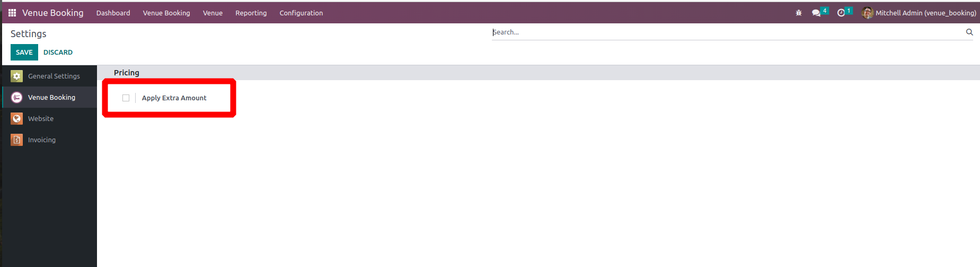Viewport: 980px width, 267px height.
Task: Expand the Reporting menu
Action: click(251, 13)
